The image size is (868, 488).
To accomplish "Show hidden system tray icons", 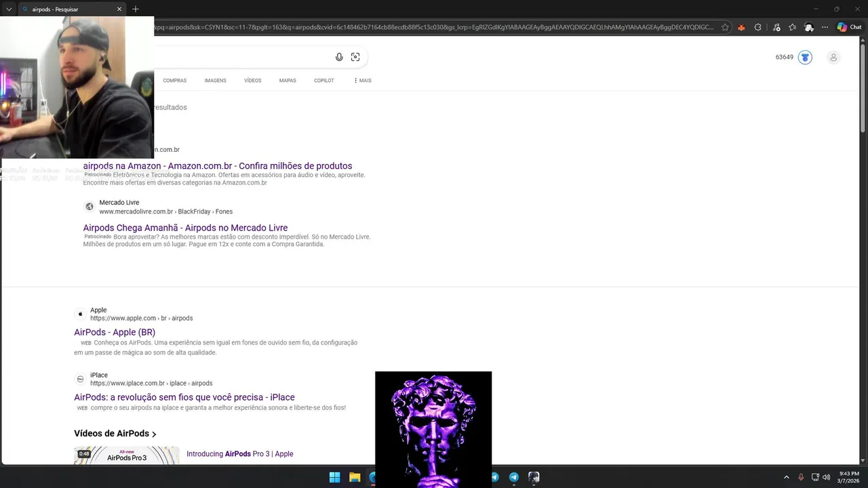I will (x=787, y=477).
